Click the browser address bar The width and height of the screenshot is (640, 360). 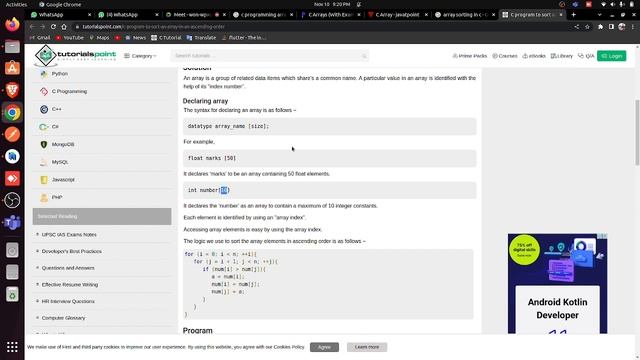322,27
